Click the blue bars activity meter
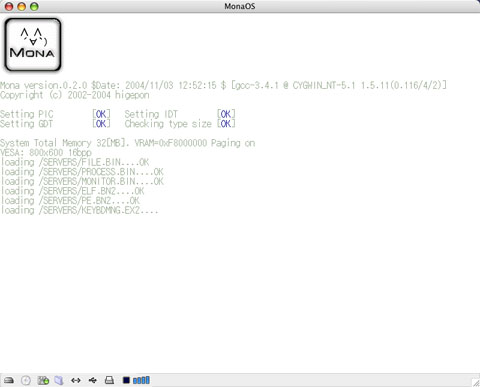 coord(141,380)
